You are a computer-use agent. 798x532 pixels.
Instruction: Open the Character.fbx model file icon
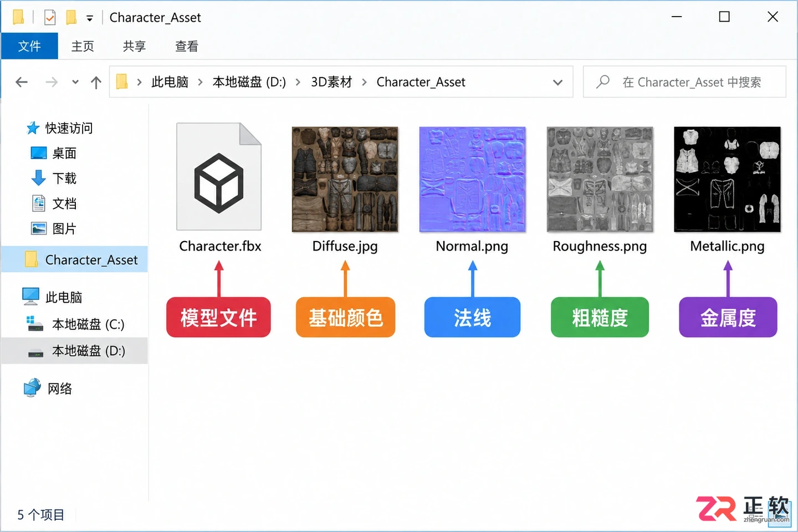pos(219,176)
